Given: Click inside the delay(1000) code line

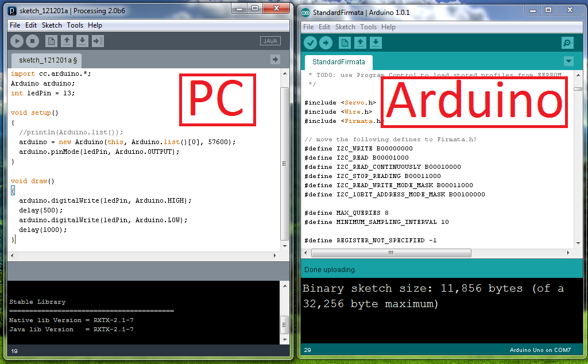Looking at the screenshot, I should (x=42, y=230).
